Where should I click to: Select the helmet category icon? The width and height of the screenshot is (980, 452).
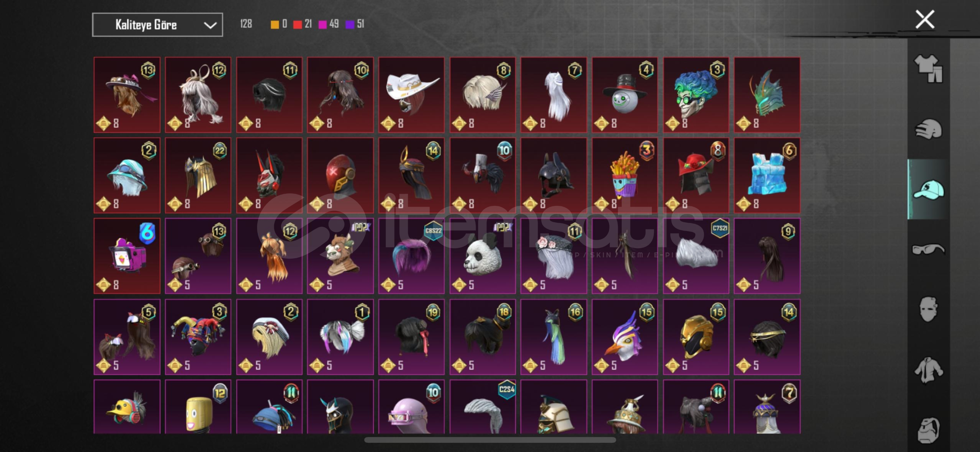(x=929, y=129)
